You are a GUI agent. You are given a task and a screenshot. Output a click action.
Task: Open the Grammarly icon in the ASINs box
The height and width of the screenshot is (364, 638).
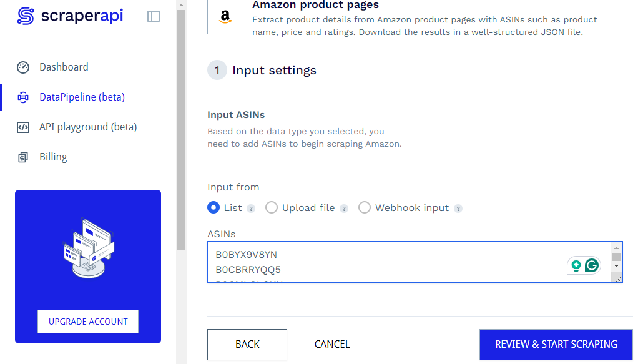coord(592,266)
